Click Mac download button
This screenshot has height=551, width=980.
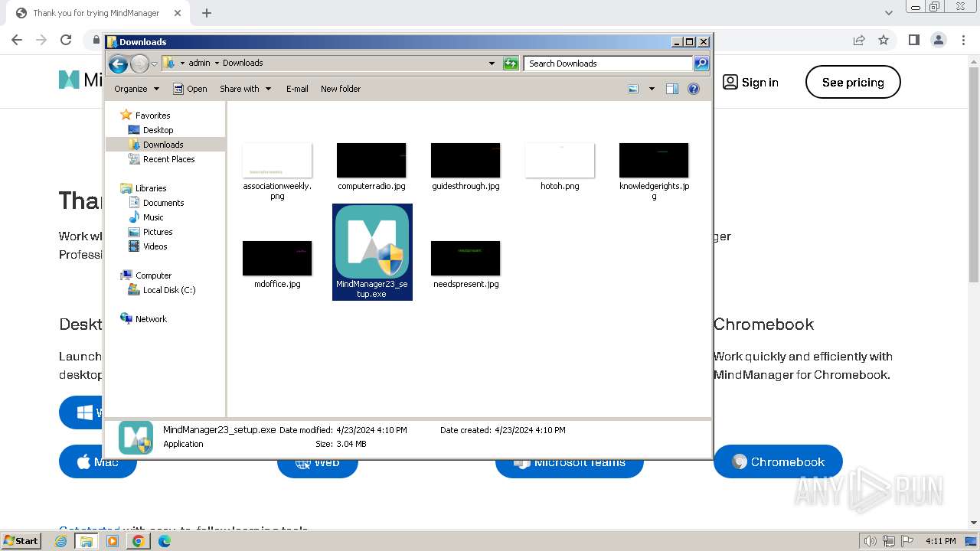click(x=97, y=461)
